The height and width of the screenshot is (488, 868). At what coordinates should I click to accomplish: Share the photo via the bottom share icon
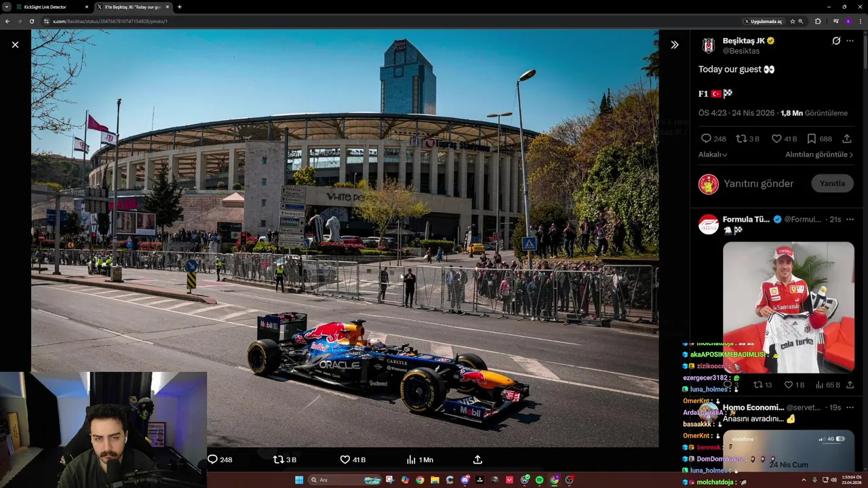[477, 460]
